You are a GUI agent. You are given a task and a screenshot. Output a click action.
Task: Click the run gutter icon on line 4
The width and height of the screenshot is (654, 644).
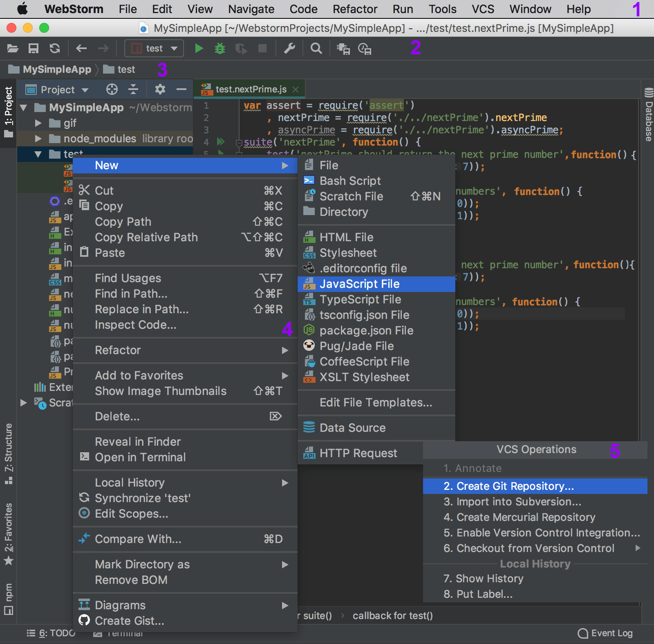click(x=221, y=142)
